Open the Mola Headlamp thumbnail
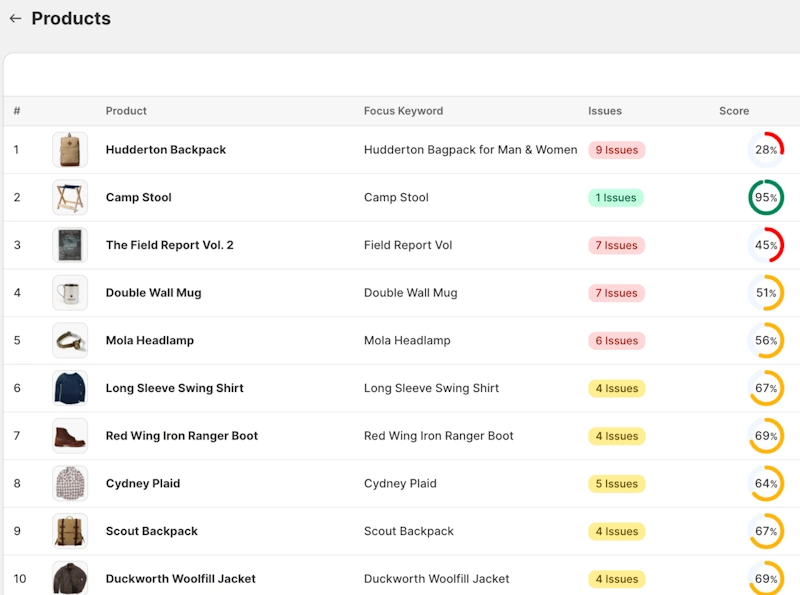This screenshot has width=800, height=595. click(70, 340)
